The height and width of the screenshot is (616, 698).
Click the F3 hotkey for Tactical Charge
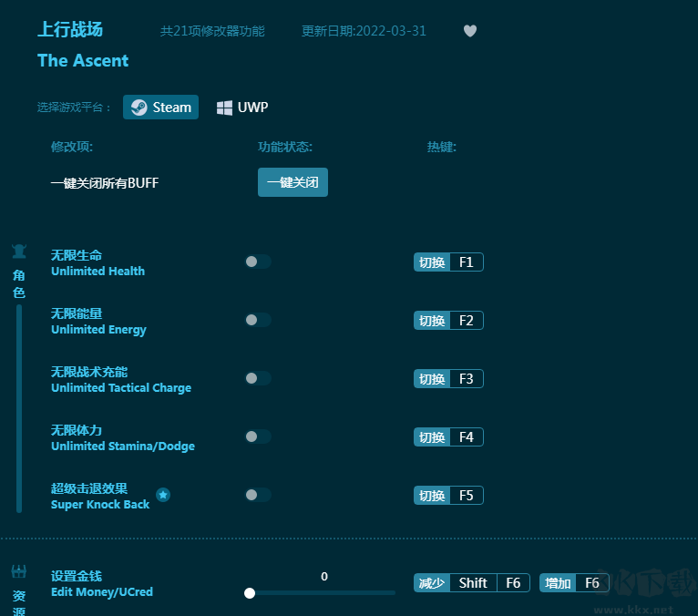point(448,379)
